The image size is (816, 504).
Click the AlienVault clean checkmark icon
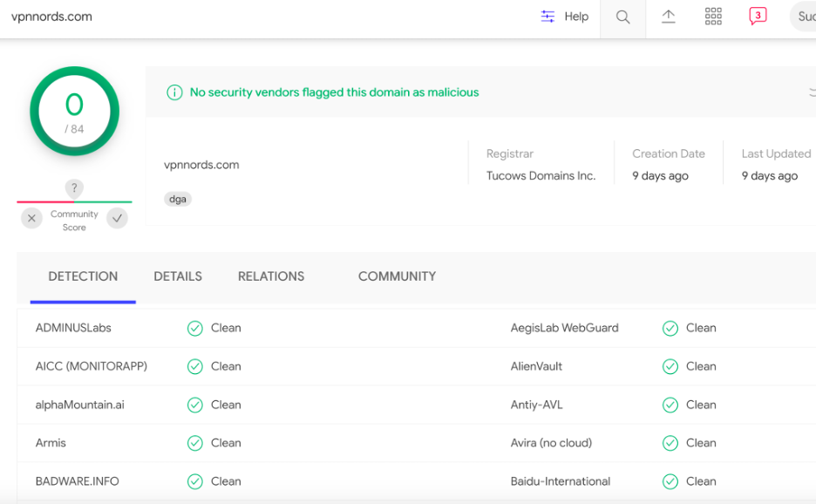tap(670, 367)
